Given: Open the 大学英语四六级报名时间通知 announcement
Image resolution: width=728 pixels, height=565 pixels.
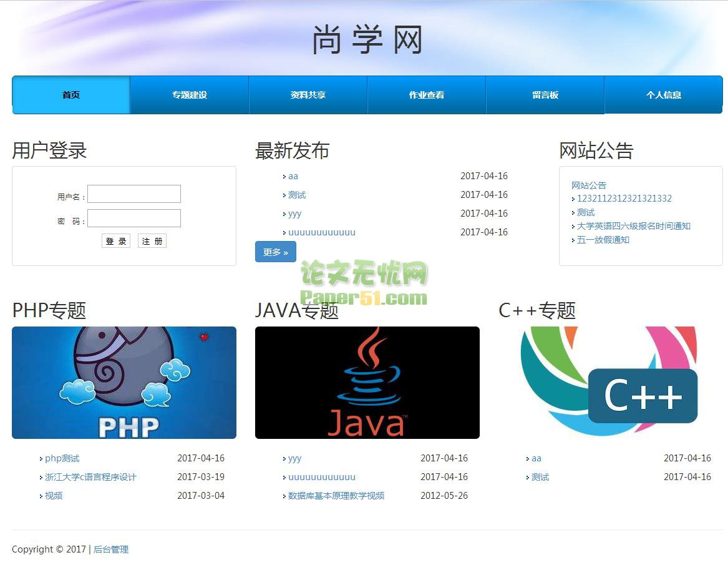Looking at the screenshot, I should point(634,226).
